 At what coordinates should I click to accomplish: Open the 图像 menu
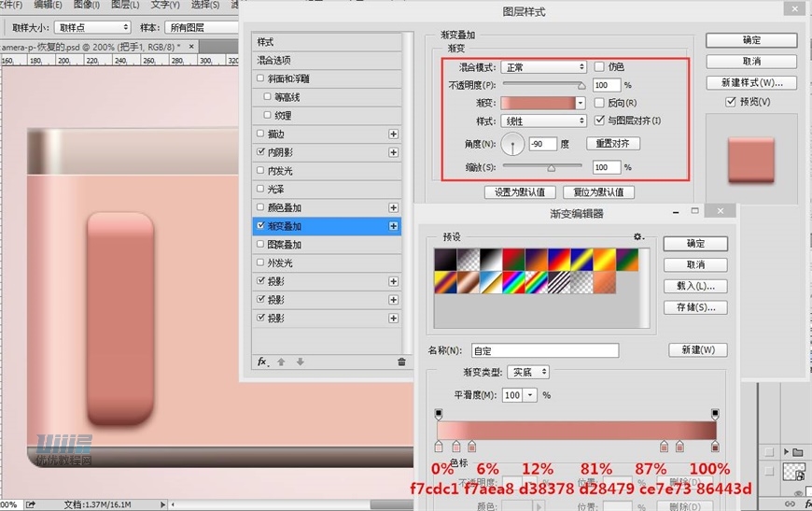(87, 5)
